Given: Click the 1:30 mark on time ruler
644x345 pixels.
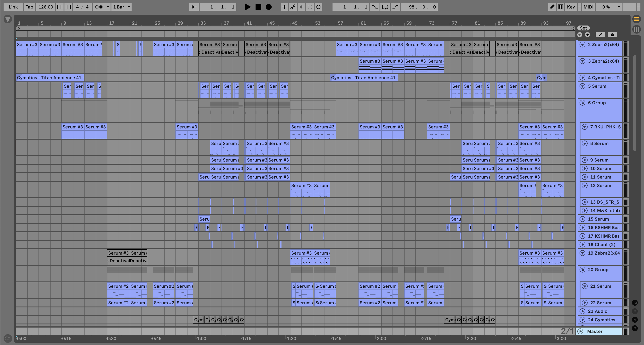Looking at the screenshot, I should 291,339.
